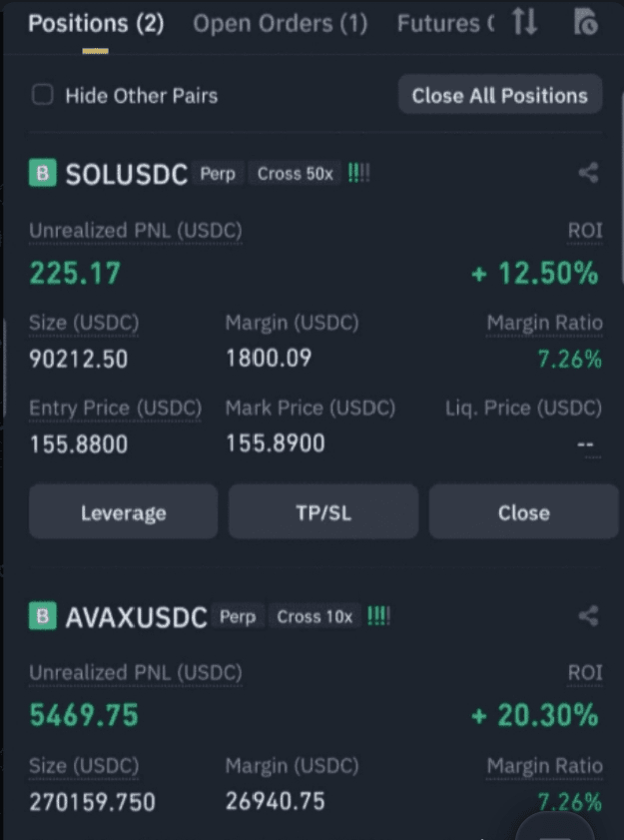This screenshot has width=624, height=840.
Task: Share the SOLUSDC position
Action: 588,173
